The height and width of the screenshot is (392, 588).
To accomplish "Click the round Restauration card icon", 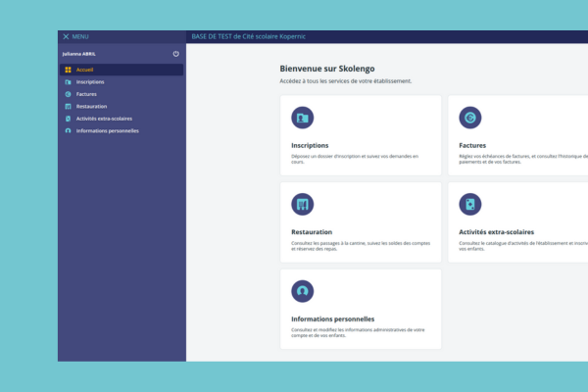I will click(x=302, y=205).
